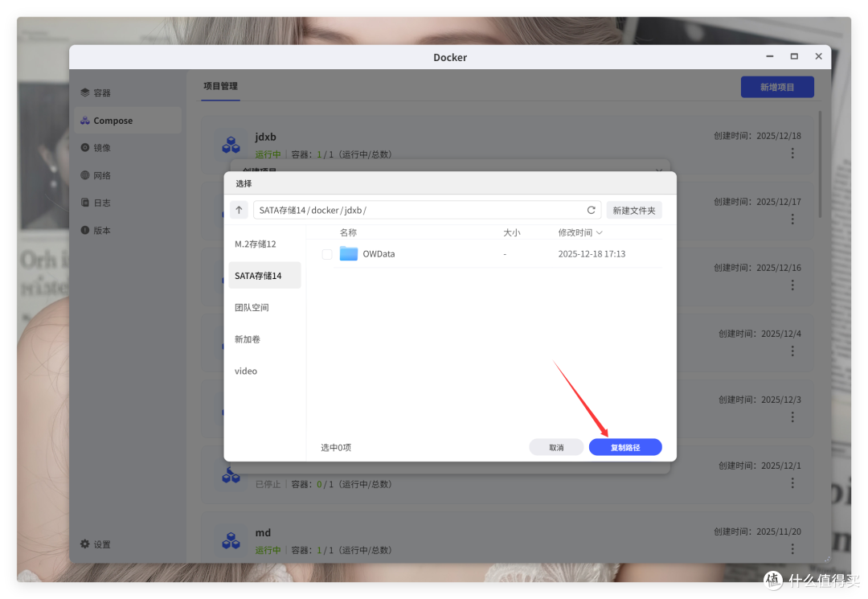Open the 新加卷 volume
The image size is (868, 599).
[x=264, y=338]
